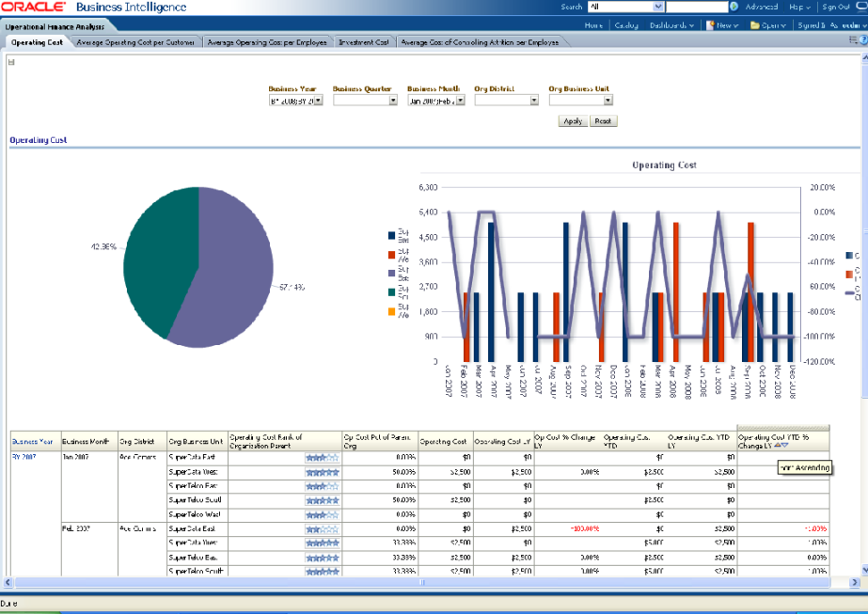Click the Advanced search link
This screenshot has height=614, width=868.
tap(761, 7)
